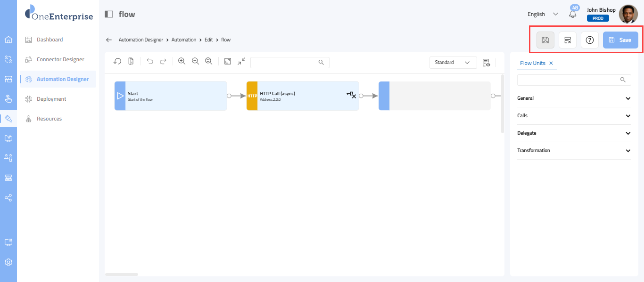Open Connector Designer in side menu
Viewport: 644px width, 282px height.
(x=60, y=59)
